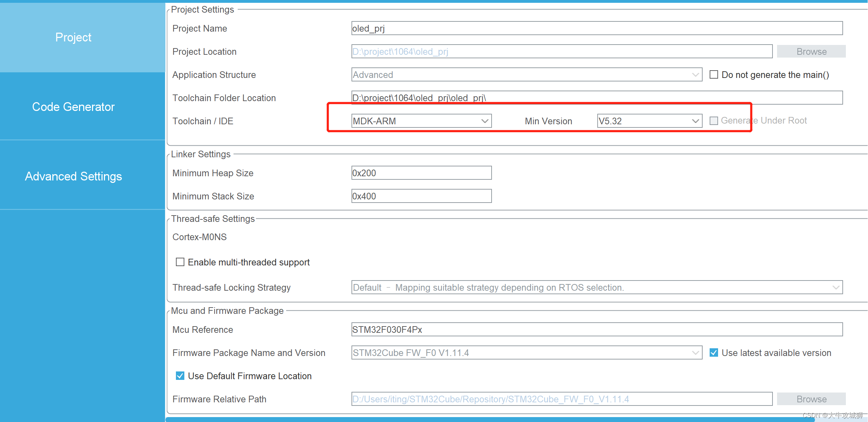Switch to Code Generator tab
The image size is (868, 422).
coord(73,107)
